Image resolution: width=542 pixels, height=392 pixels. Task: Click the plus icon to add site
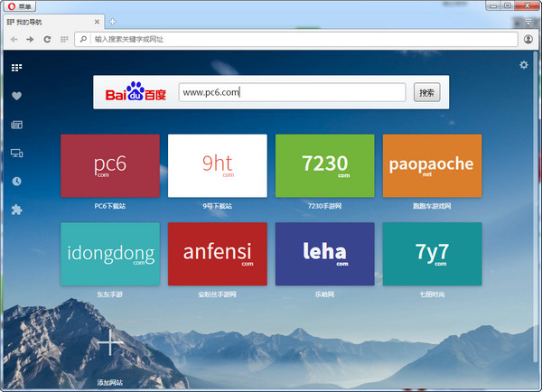click(x=110, y=342)
